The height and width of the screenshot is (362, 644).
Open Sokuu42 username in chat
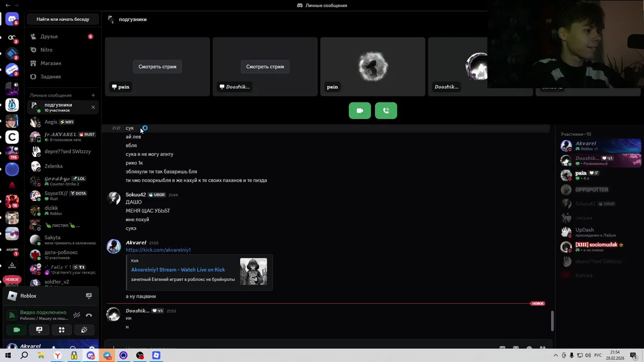point(136,195)
